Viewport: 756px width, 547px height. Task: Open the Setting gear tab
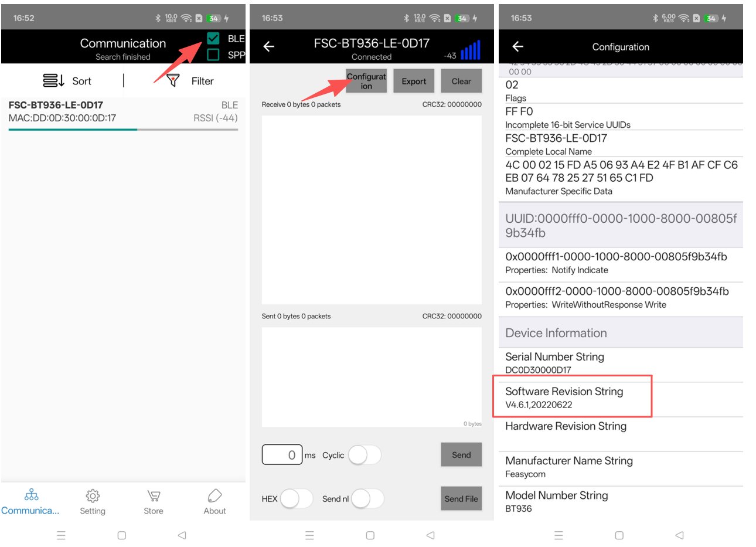[93, 501]
